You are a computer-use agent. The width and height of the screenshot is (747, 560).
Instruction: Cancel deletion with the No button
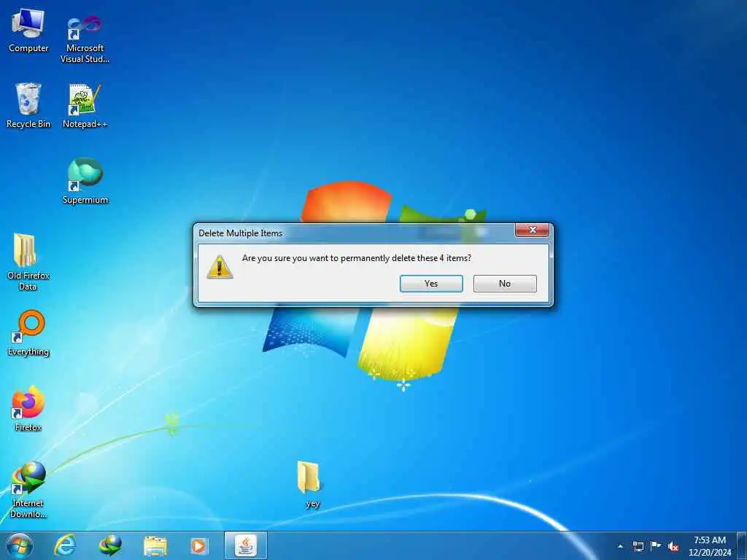tap(505, 284)
